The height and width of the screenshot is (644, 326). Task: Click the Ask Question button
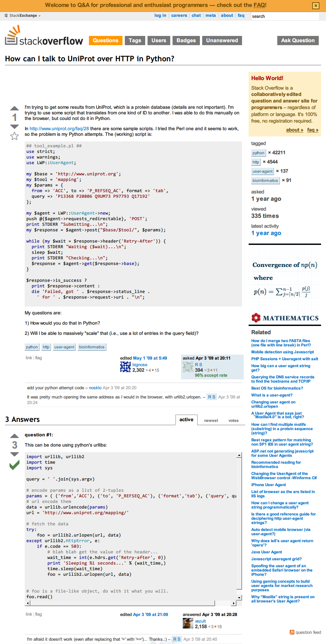click(298, 41)
